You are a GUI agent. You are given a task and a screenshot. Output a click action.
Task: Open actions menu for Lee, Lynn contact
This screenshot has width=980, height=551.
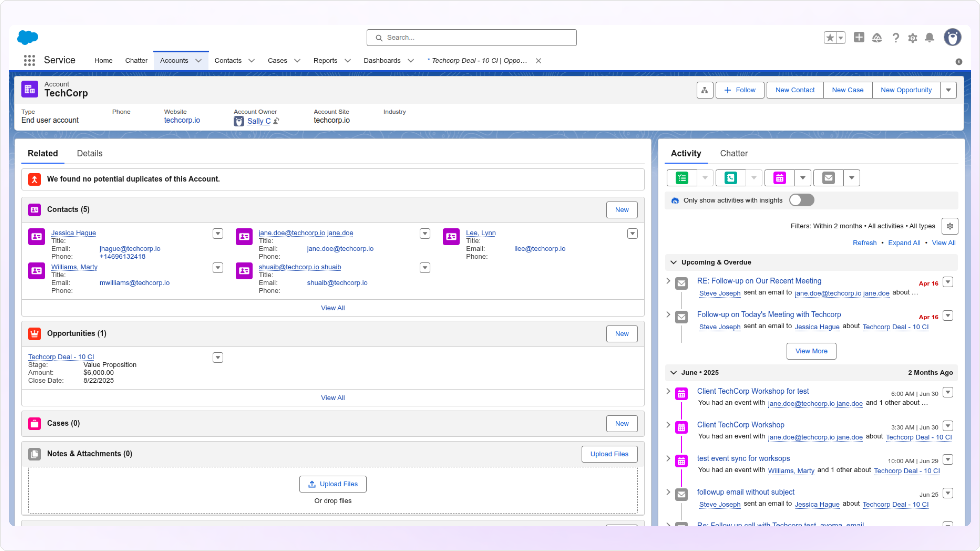click(x=632, y=234)
